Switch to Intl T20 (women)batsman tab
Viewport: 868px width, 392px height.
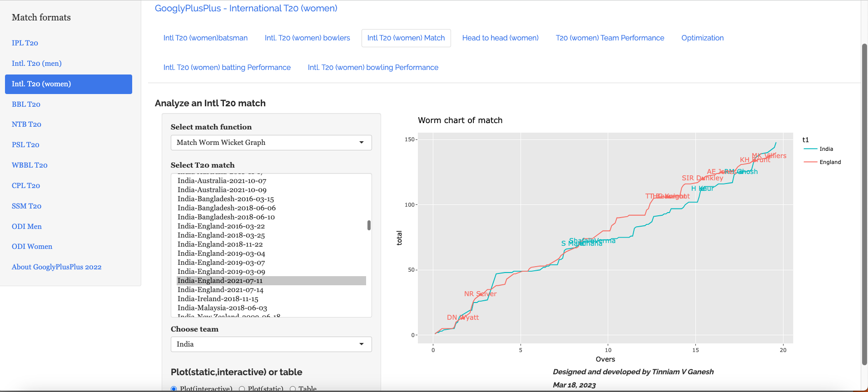tap(205, 38)
